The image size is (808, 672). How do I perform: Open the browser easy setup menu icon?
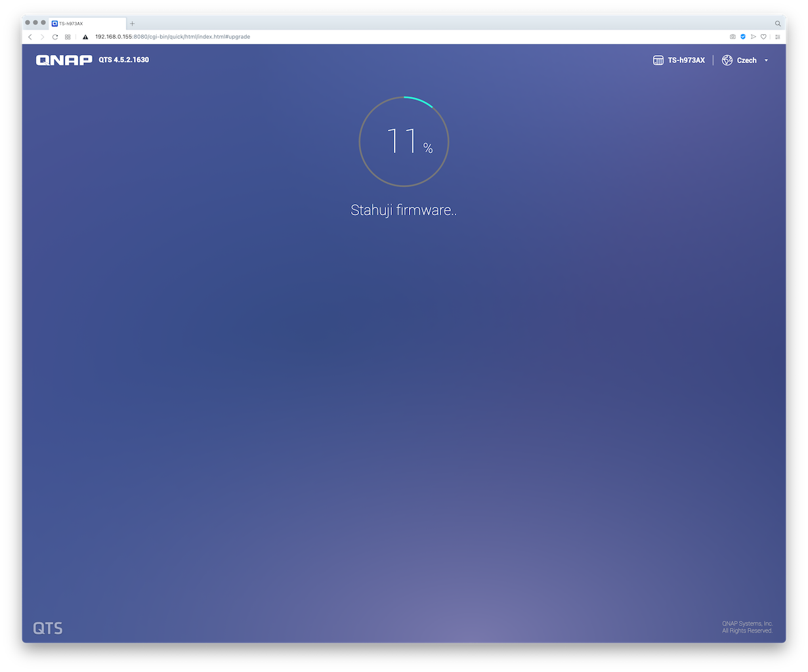[x=778, y=37]
